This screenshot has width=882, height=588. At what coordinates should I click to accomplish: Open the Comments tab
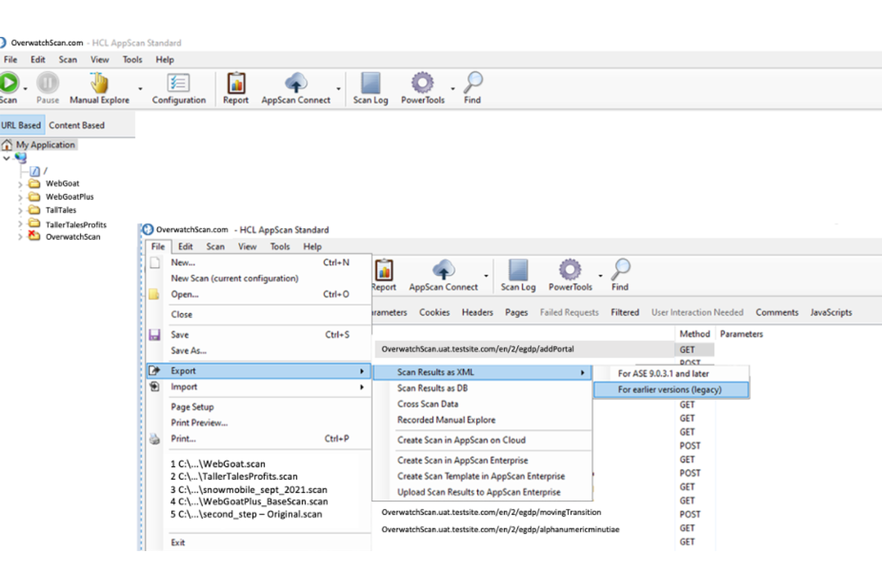click(777, 312)
